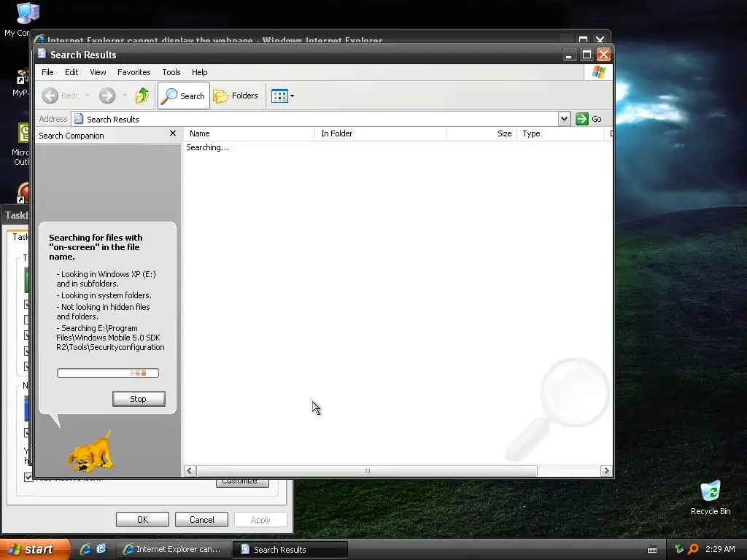Click the "Searching..." status text

(x=207, y=147)
